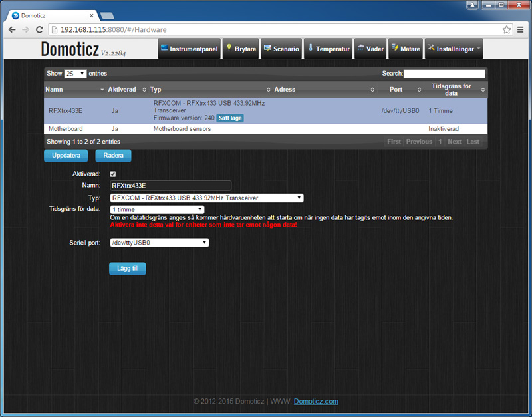The height and width of the screenshot is (417, 532).
Task: Click the table Search field
Action: (x=444, y=74)
